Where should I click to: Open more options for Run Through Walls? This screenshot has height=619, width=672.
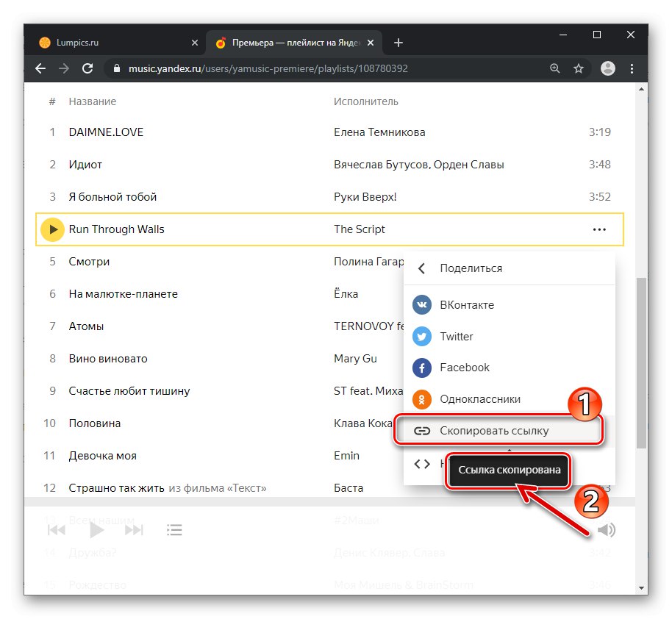tap(599, 229)
